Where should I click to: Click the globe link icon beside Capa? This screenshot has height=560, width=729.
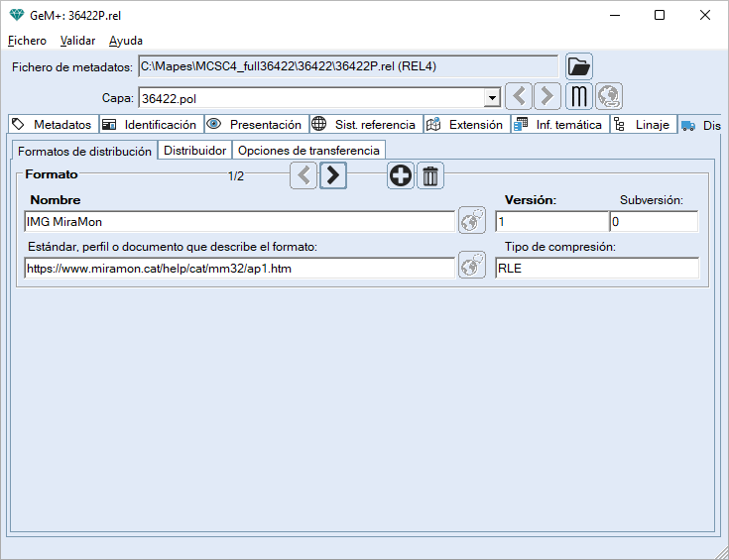click(x=608, y=96)
